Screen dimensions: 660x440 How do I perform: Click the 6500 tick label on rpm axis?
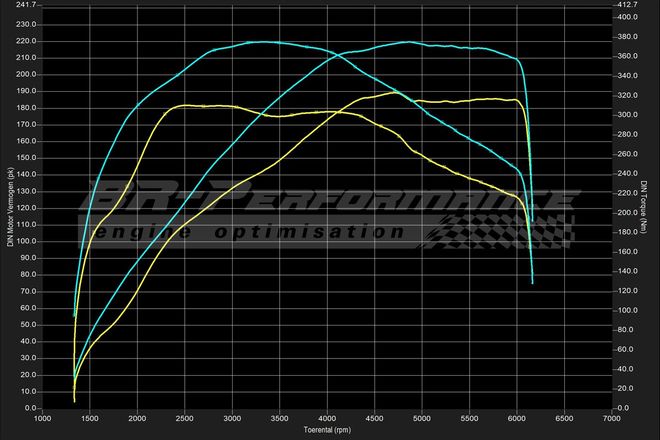pyautogui.click(x=564, y=417)
